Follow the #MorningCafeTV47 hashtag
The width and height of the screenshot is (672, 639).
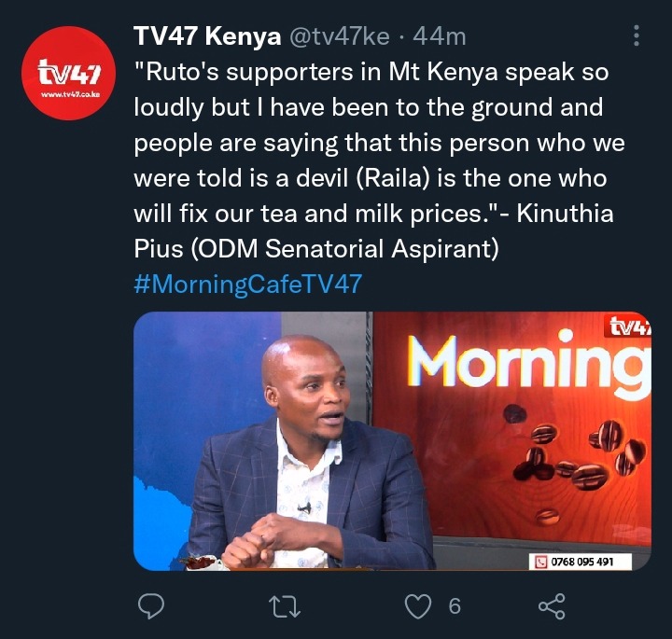click(x=248, y=284)
